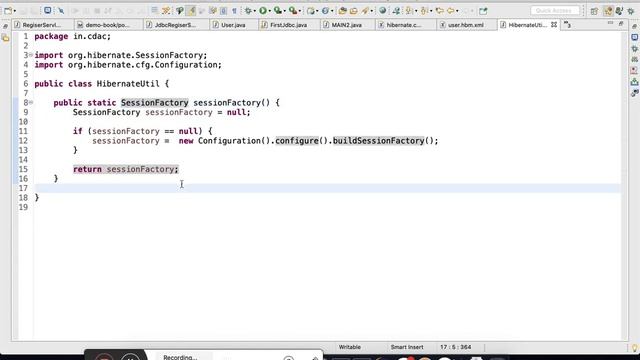Click the Next Annotation toolbar icon

[x=409, y=11]
